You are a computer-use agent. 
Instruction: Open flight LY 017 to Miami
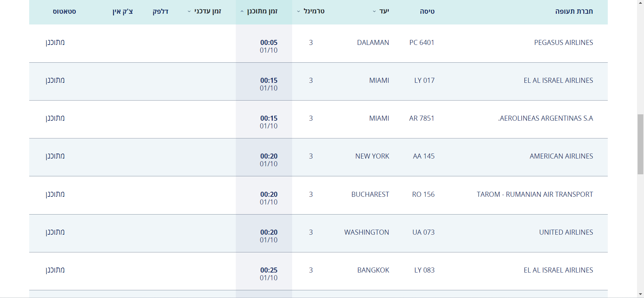point(424,80)
